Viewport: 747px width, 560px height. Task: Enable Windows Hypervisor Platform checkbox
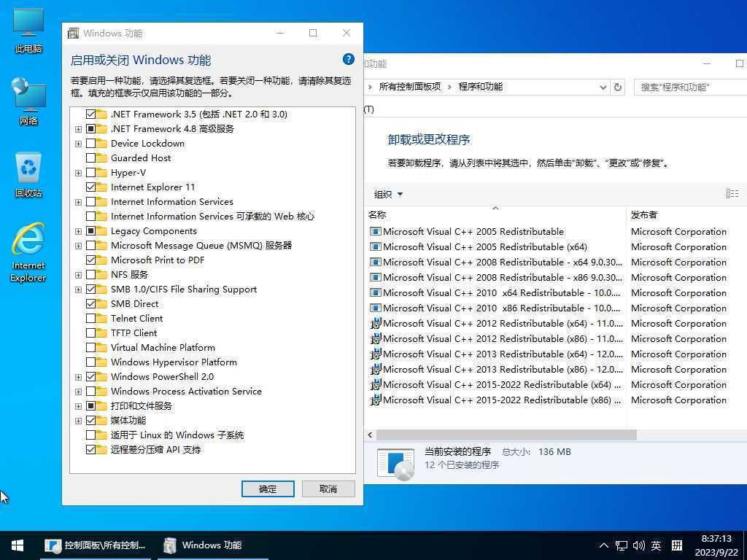[90, 362]
